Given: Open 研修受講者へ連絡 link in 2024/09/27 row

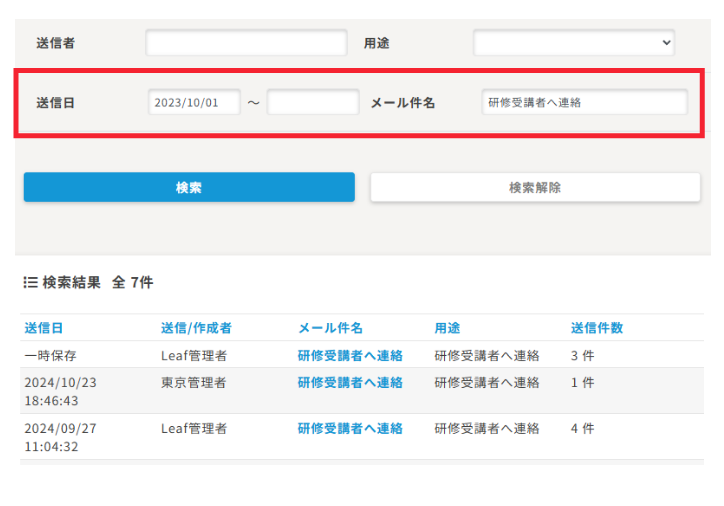Looking at the screenshot, I should [x=350, y=428].
